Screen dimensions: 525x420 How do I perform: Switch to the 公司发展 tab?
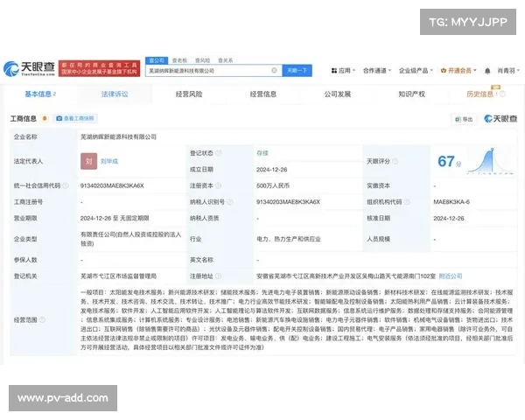(x=338, y=94)
